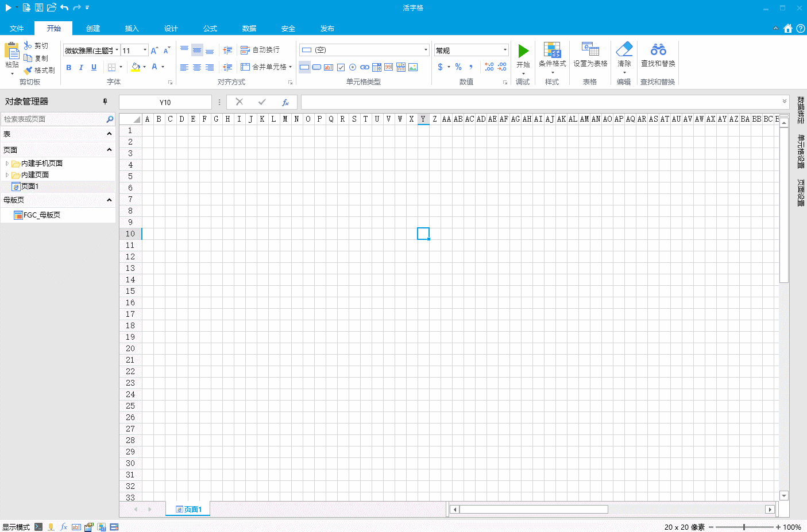
Task: Apply the yellow fill color bucket
Action: point(136,67)
